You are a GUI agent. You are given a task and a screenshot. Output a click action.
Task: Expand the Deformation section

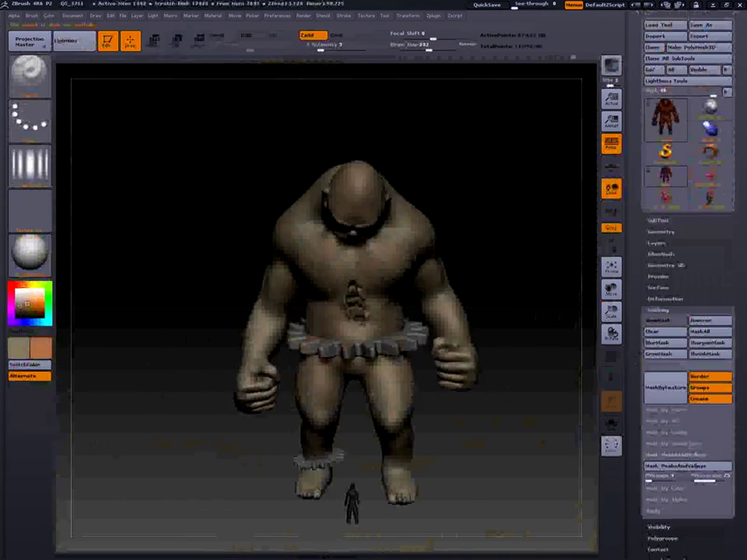(665, 299)
